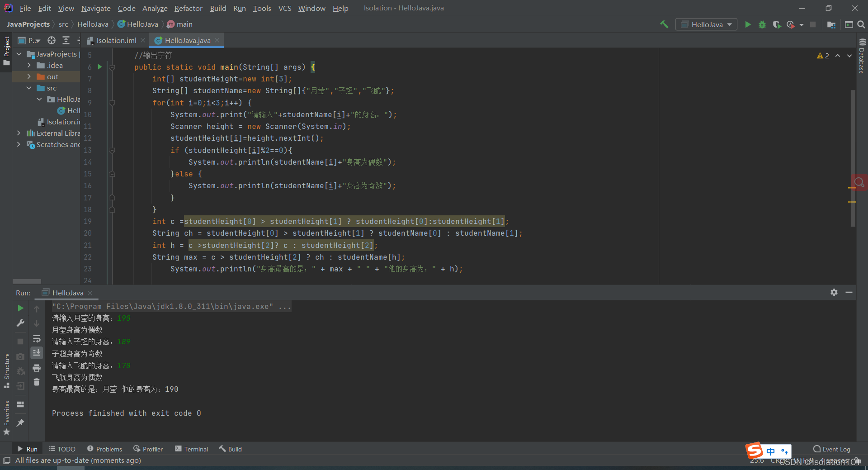Run HelloJava with coverage icon
Screen dimensions: 868x470
[777, 24]
